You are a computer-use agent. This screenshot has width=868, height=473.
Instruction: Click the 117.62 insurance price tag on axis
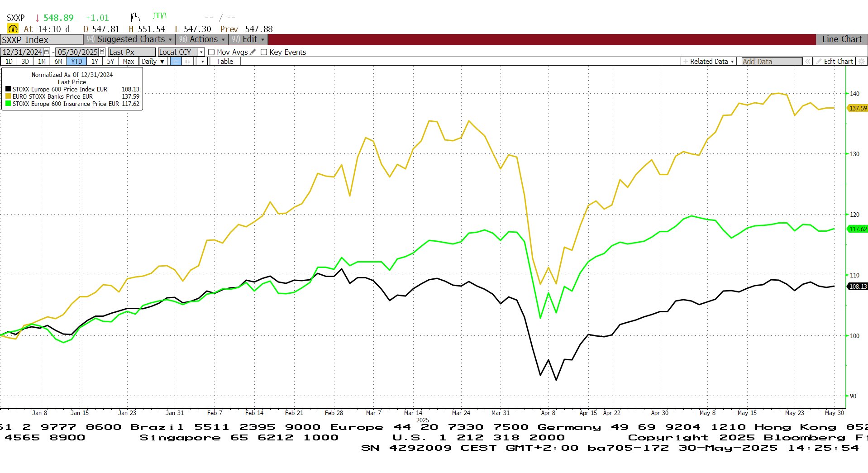[858, 229]
